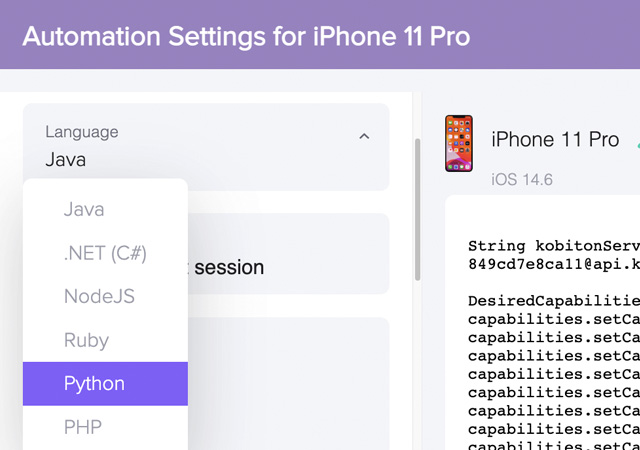Click the first capabilities.setCa code line

(x=554, y=319)
